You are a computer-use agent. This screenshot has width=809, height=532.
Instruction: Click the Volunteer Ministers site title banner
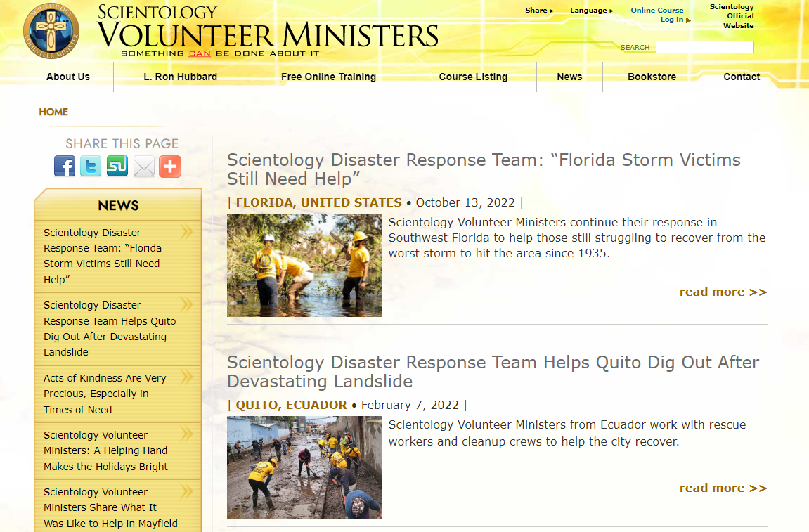267,30
